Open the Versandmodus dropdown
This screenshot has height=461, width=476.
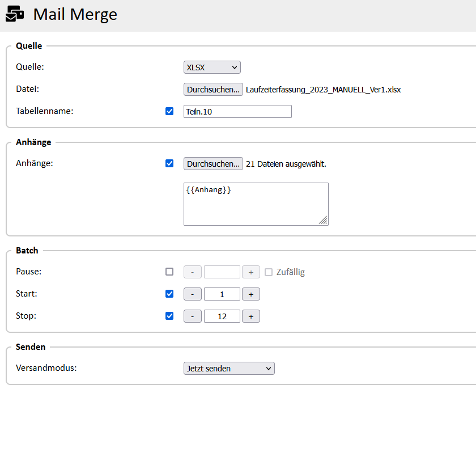229,369
